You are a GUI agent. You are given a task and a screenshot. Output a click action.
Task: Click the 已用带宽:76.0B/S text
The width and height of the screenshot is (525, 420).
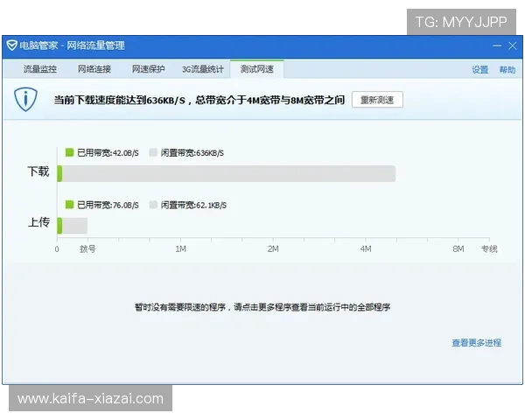point(108,205)
